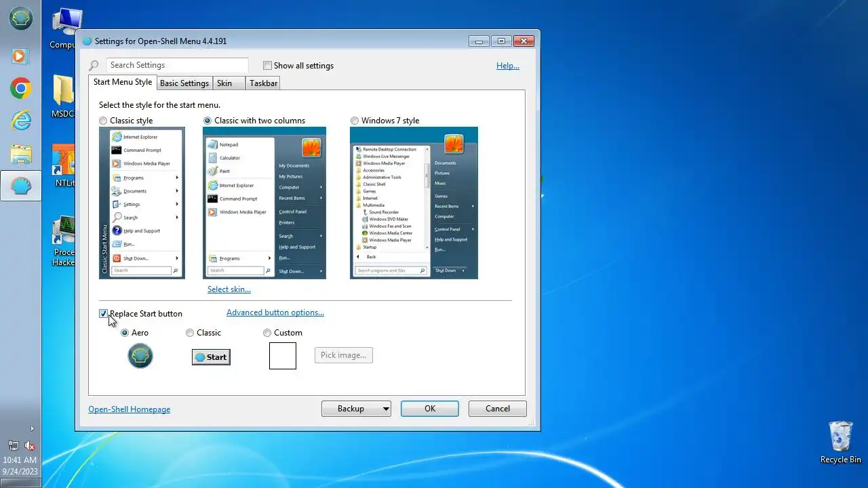Screen dimensions: 868x488
Task: Click the Open-Shell start orb on taskbar
Action: pyautogui.click(x=20, y=18)
